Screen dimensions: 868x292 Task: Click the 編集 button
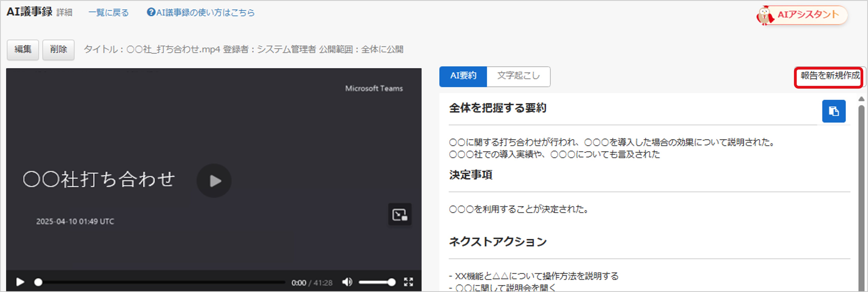23,50
